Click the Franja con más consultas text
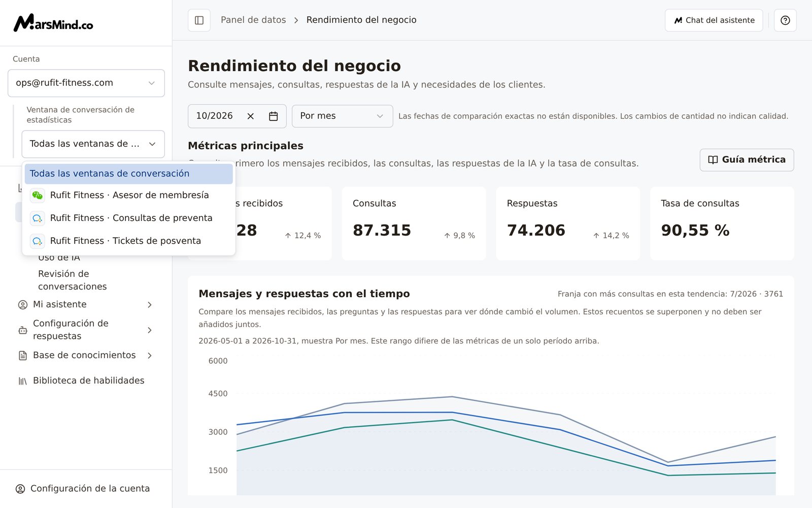 point(670,294)
